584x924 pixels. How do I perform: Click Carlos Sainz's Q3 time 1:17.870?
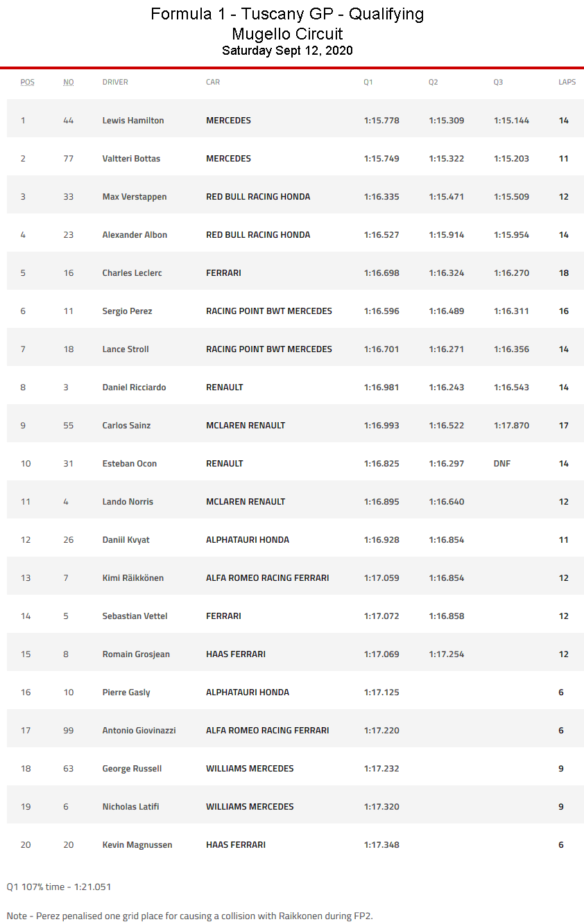(x=511, y=426)
